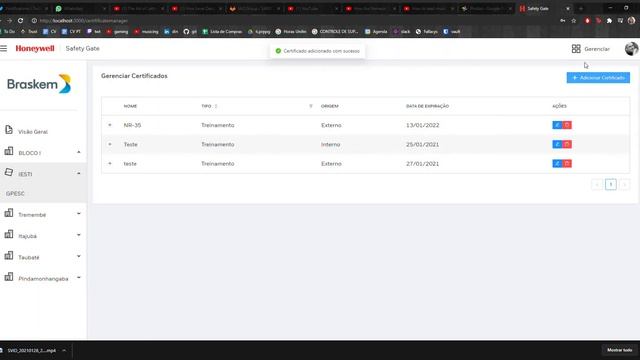Open the browser extensions puzzle icon

pyautogui.click(x=609, y=20)
